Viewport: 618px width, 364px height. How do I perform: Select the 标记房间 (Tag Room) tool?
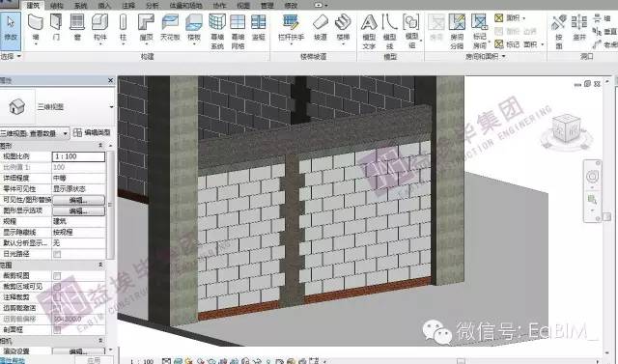[x=480, y=32]
